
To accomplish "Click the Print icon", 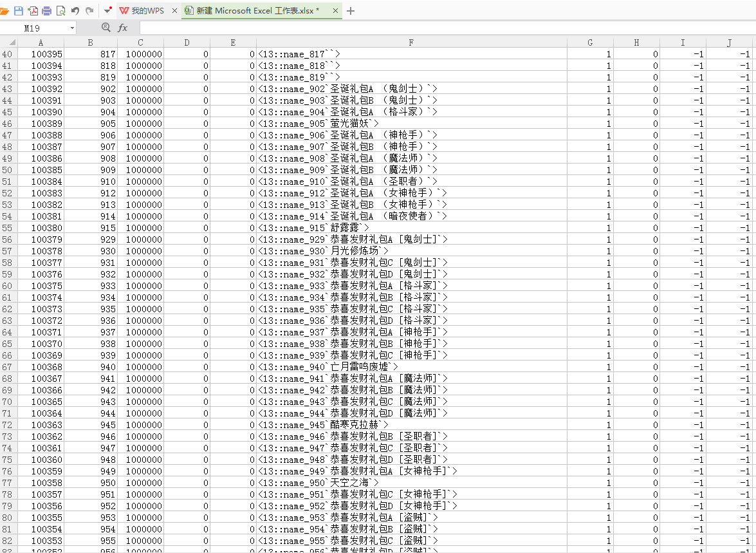I will point(47,11).
